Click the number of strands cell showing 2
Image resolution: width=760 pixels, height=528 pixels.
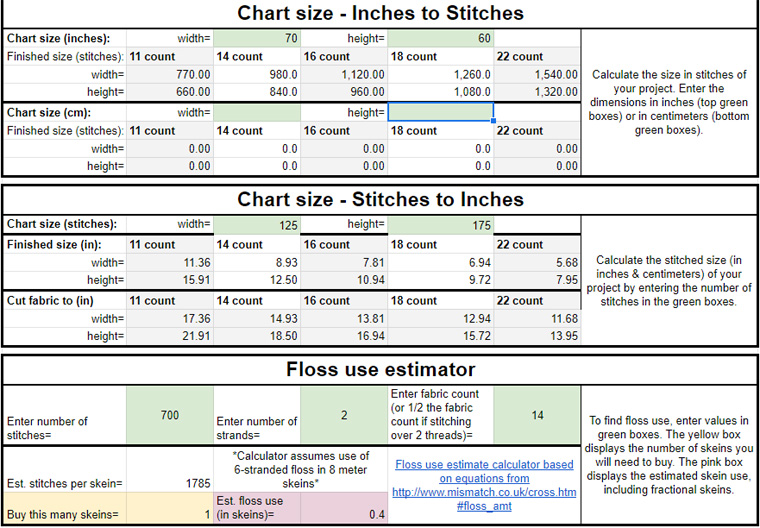(344, 416)
